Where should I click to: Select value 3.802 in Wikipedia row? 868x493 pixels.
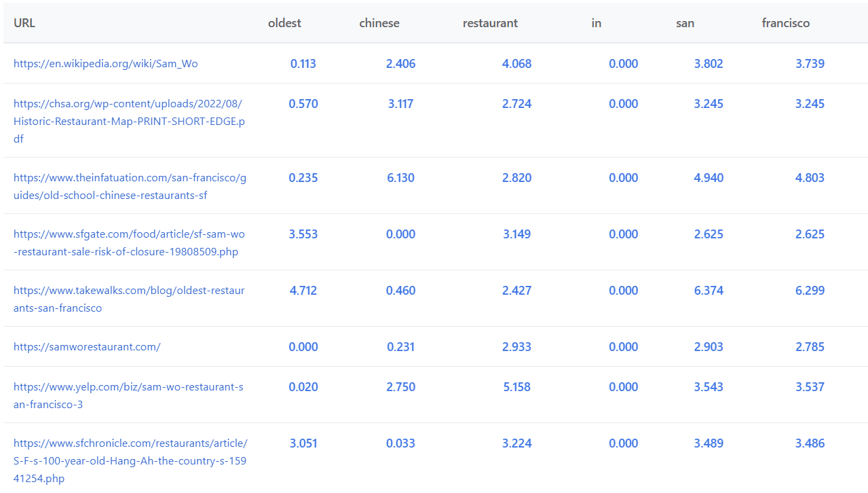point(709,64)
